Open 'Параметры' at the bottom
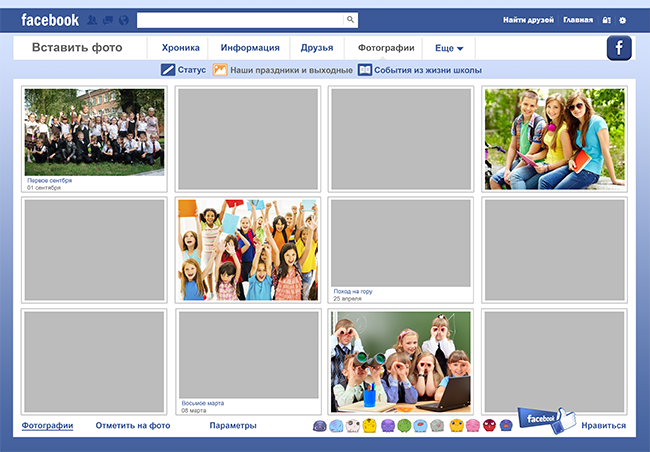 tap(233, 426)
